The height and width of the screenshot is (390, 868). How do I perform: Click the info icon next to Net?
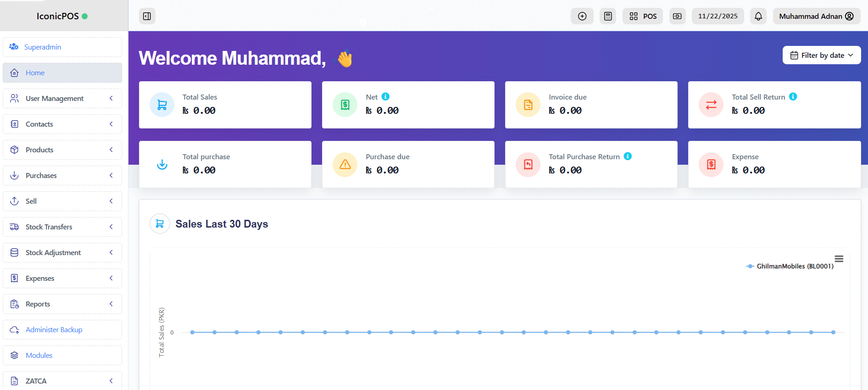click(386, 96)
